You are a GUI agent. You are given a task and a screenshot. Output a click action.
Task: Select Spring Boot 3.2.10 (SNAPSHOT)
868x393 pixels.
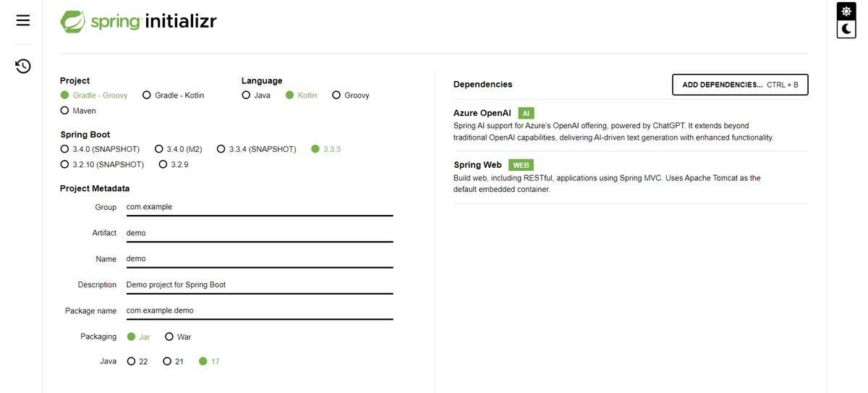tap(103, 164)
